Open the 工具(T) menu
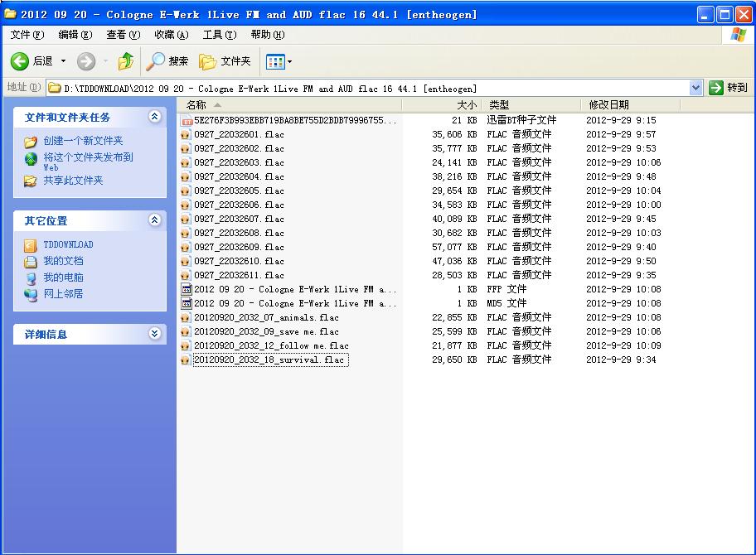The height and width of the screenshot is (555, 756). tap(219, 35)
